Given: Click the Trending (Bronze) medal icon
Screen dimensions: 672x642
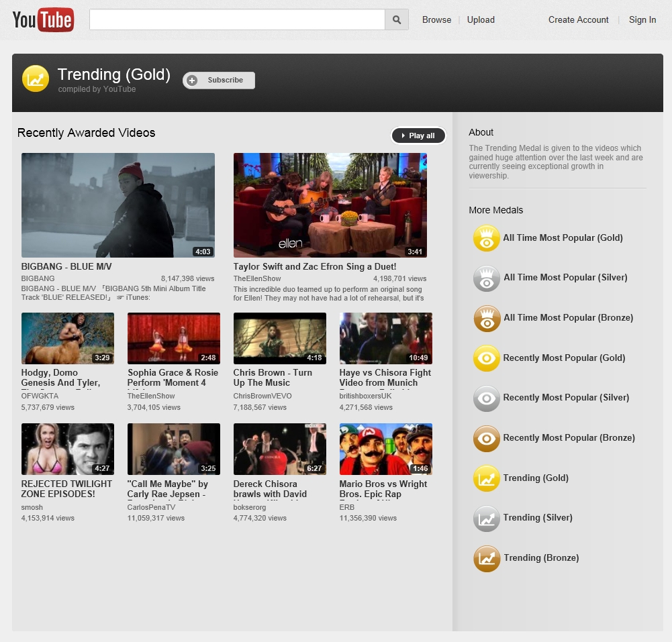Looking at the screenshot, I should click(x=487, y=558).
